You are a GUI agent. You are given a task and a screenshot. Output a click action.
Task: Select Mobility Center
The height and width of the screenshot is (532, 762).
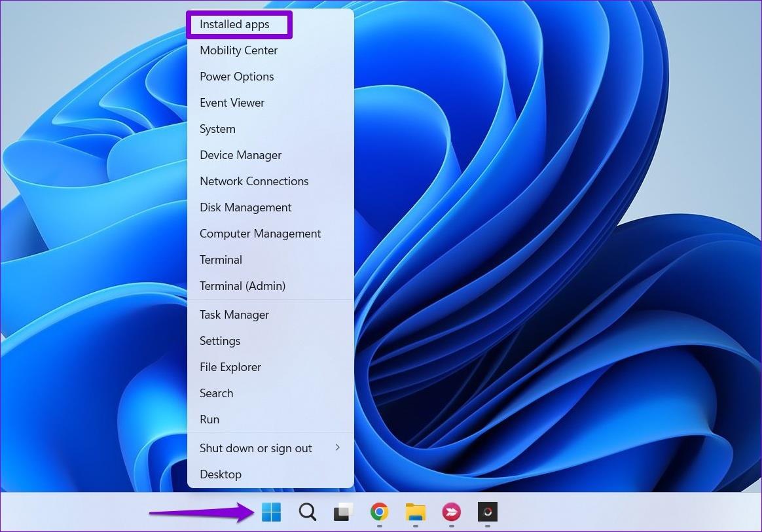238,50
